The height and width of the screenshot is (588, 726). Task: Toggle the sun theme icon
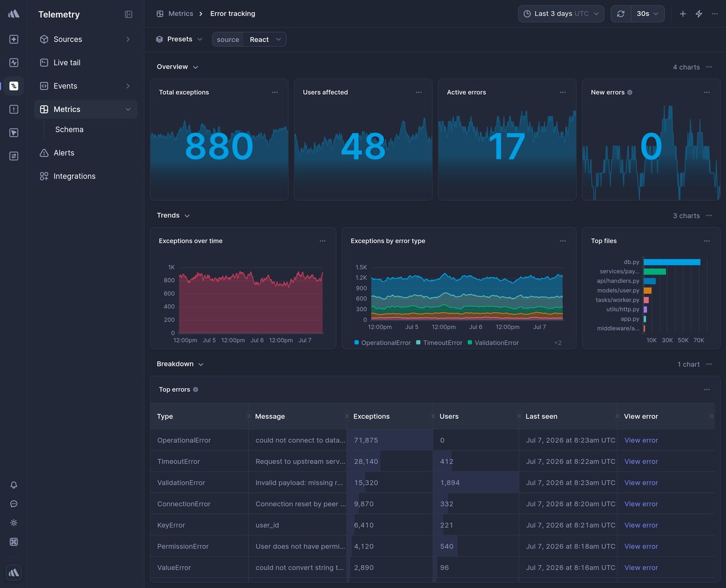(x=14, y=523)
